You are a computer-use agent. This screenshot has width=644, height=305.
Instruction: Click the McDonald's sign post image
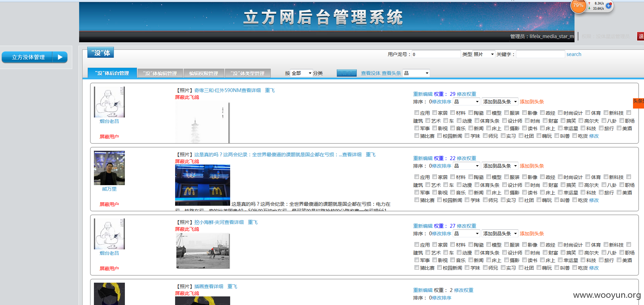tap(203, 185)
